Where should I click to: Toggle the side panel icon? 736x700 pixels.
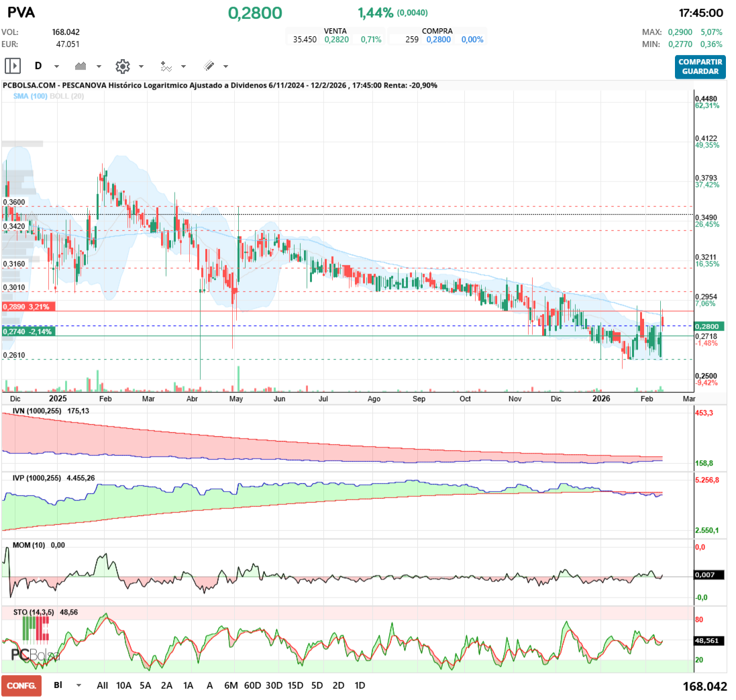[x=13, y=66]
